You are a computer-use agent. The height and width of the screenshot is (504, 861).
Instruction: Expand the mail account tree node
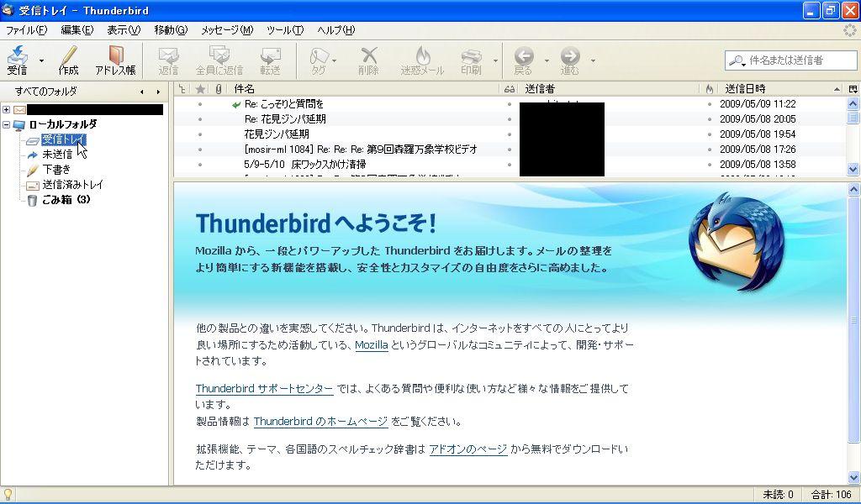point(7,110)
